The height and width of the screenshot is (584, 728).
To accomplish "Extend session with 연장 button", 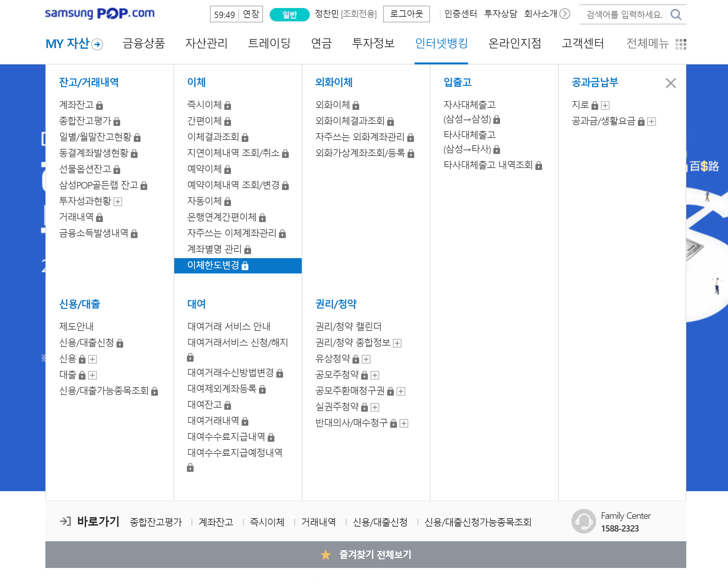I will click(x=251, y=14).
